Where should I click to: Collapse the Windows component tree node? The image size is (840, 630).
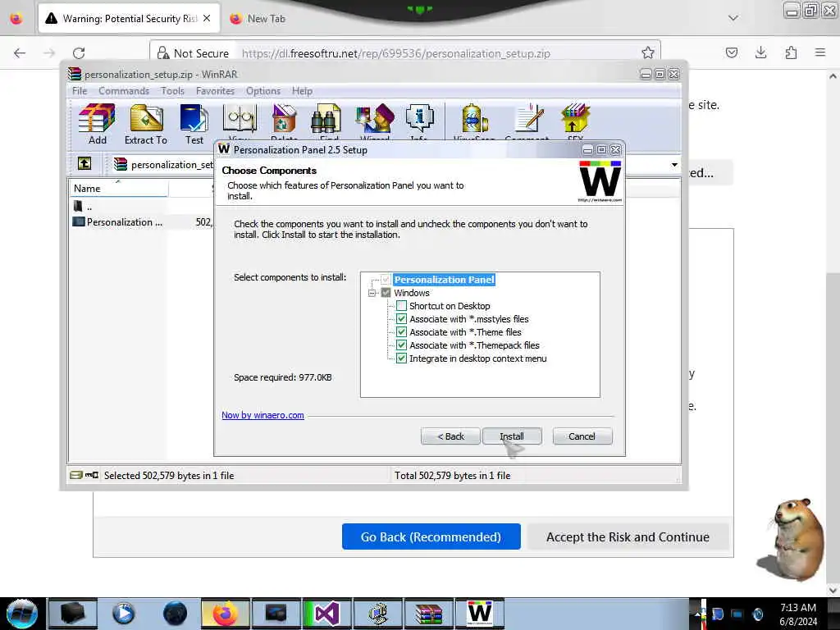pos(372,293)
